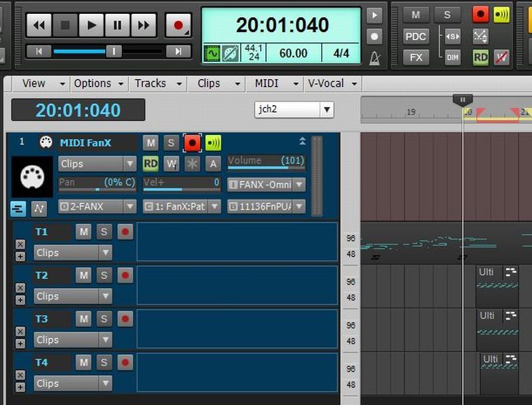Solo the T1 take lane
The image size is (532, 405).
(x=104, y=231)
